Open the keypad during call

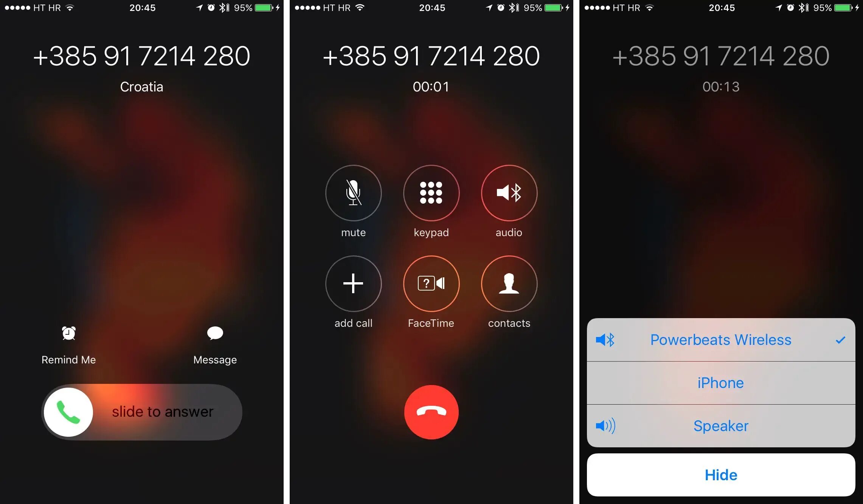pyautogui.click(x=431, y=193)
